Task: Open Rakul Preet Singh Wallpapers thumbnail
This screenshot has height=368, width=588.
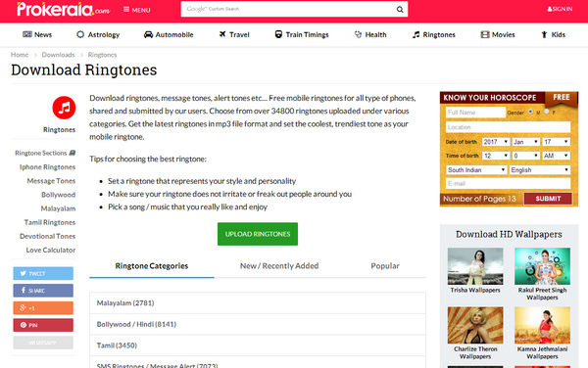Action: pyautogui.click(x=542, y=266)
